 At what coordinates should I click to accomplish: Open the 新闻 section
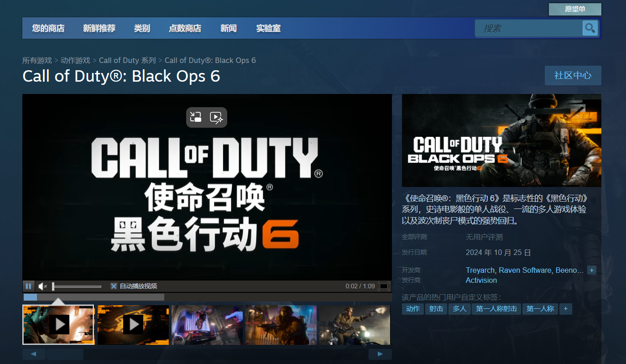(229, 28)
